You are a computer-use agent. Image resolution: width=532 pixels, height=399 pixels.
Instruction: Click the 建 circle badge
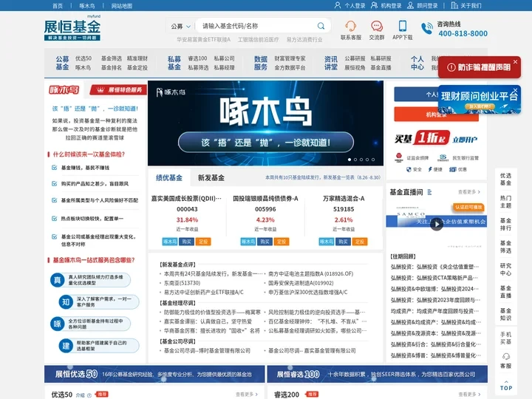pos(66,346)
